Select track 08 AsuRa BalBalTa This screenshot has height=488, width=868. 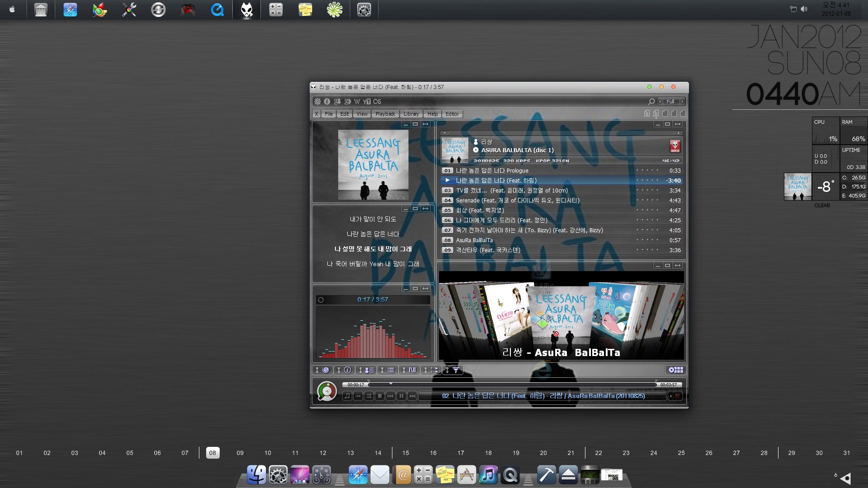(x=561, y=240)
